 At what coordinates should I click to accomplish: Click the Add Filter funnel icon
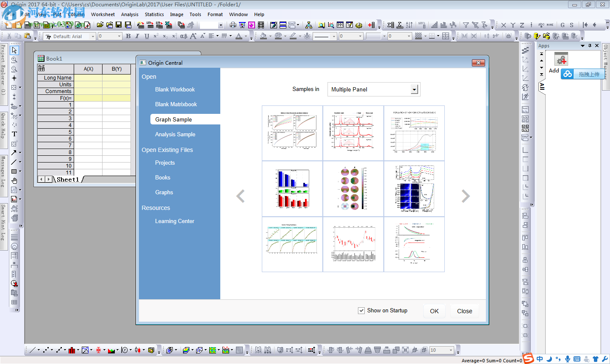[x=466, y=25]
